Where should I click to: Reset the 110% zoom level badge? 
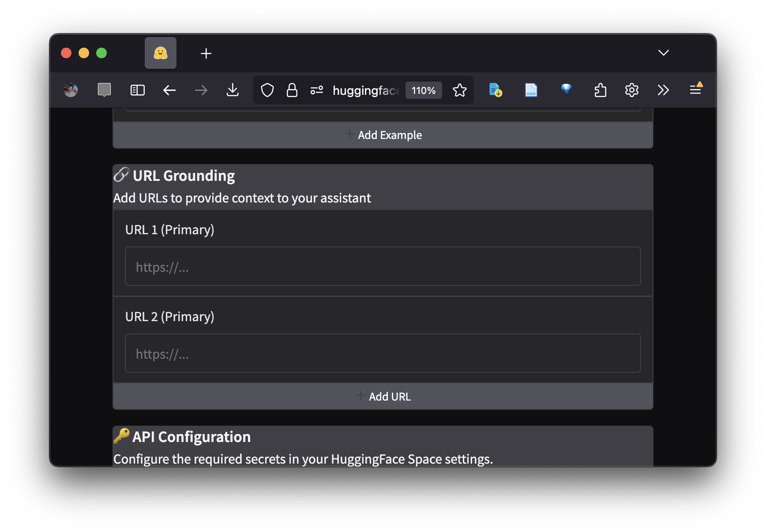(x=423, y=90)
